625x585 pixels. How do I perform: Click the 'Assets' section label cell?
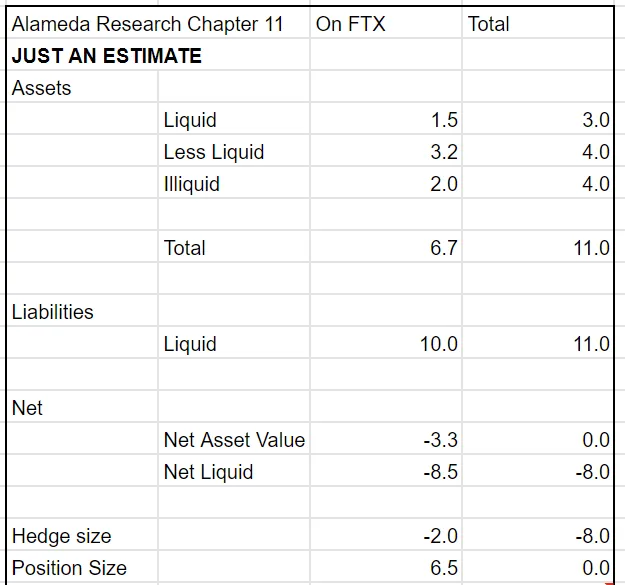[42, 88]
